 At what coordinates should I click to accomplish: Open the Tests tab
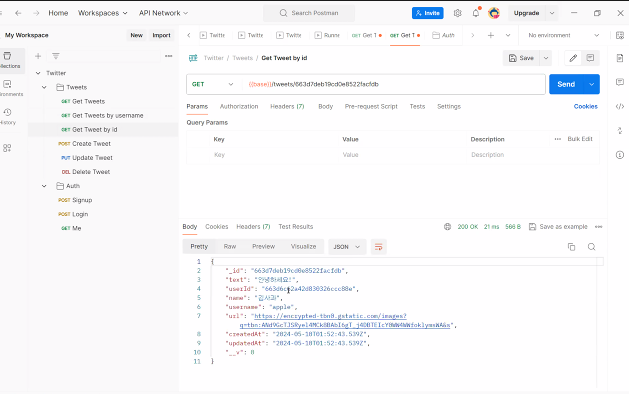[417, 106]
